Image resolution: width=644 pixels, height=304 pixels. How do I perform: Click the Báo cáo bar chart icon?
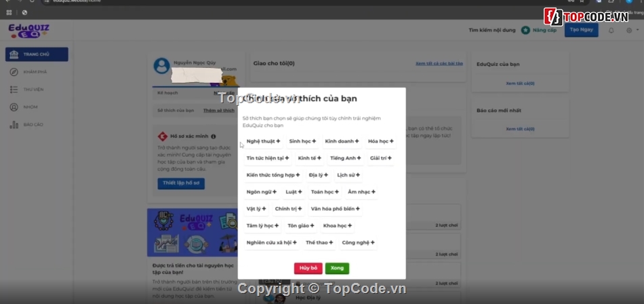click(14, 125)
